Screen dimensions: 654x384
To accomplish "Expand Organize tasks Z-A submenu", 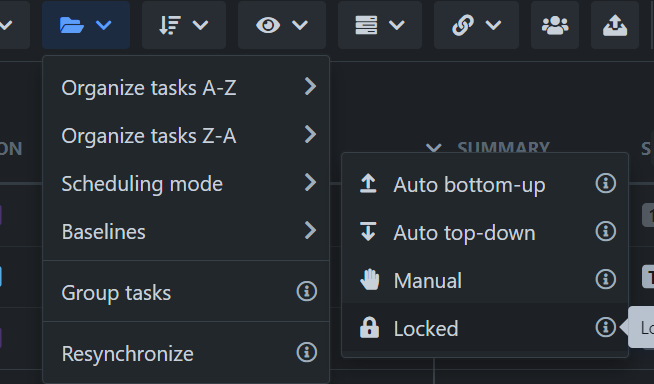I will pos(186,136).
